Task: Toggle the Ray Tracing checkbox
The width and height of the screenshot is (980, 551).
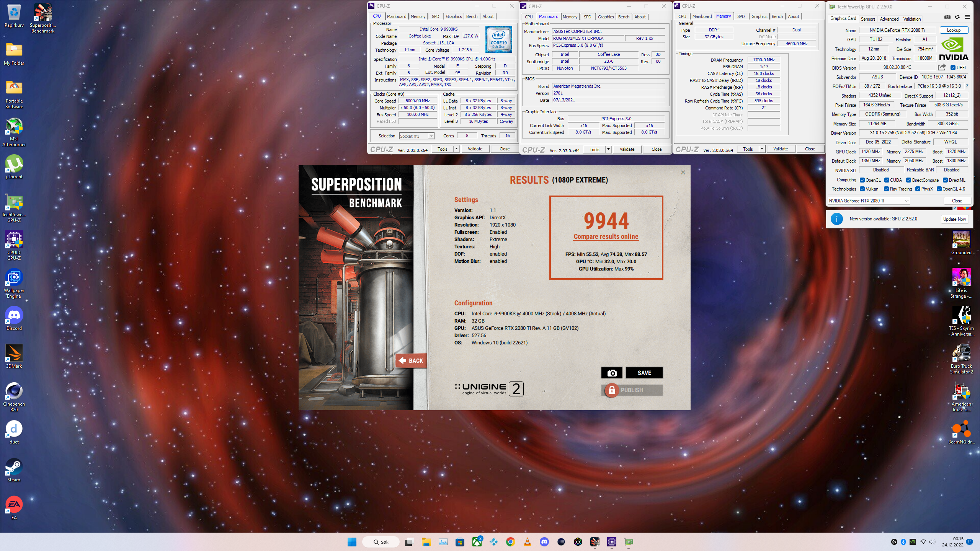Action: (886, 189)
